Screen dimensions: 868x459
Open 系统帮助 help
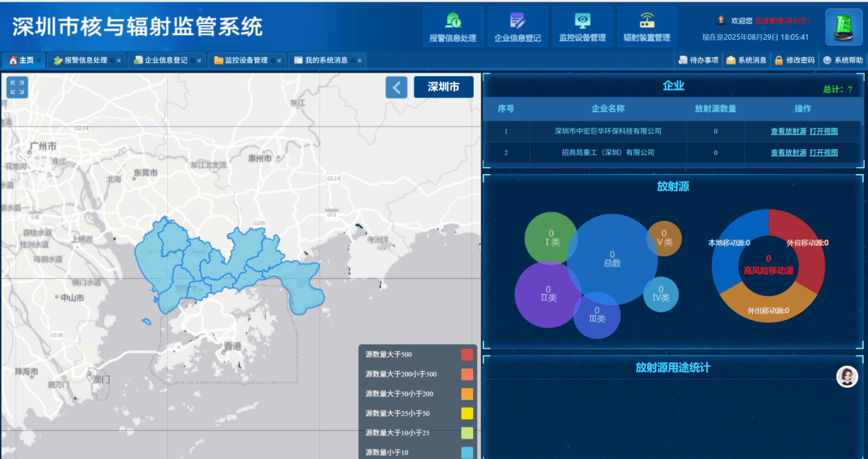coord(843,60)
